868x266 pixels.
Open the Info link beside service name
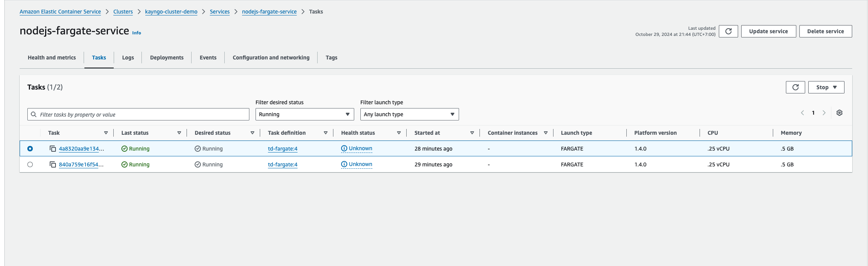[x=136, y=33]
